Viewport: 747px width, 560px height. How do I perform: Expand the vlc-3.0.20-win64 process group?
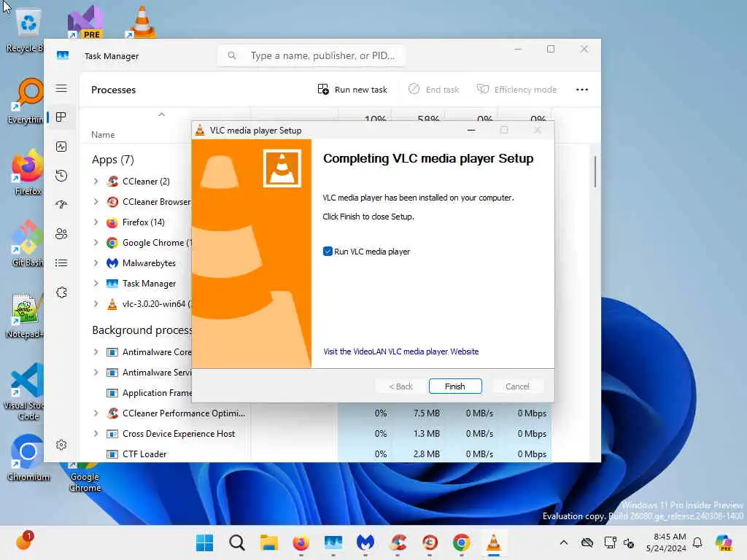[x=96, y=304]
